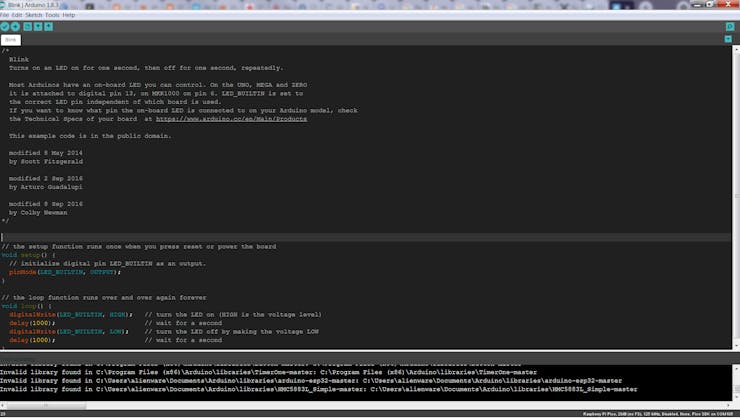Screen dimensions: 740x418
Task: Click the console vertical scrollbar thumb
Action: [736, 390]
